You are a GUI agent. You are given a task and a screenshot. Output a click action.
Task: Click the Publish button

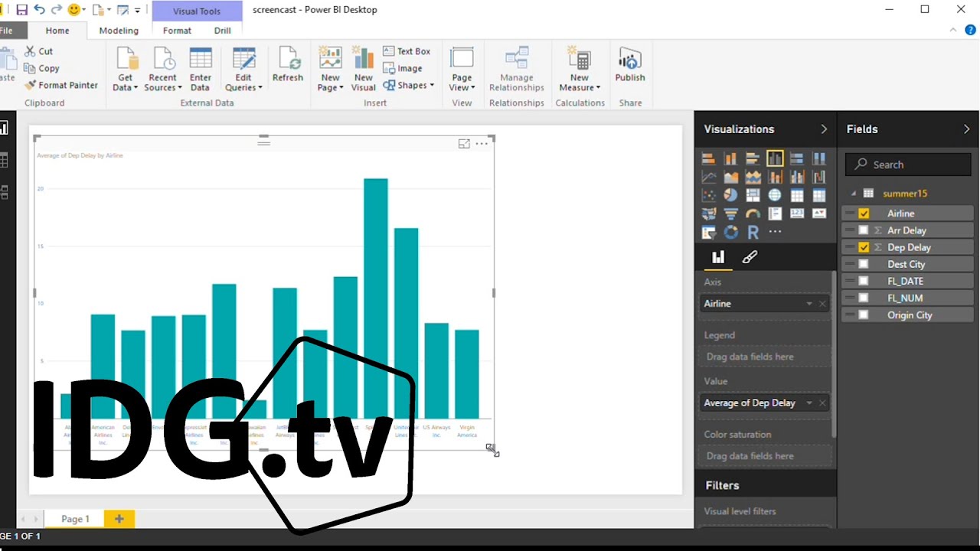point(630,64)
